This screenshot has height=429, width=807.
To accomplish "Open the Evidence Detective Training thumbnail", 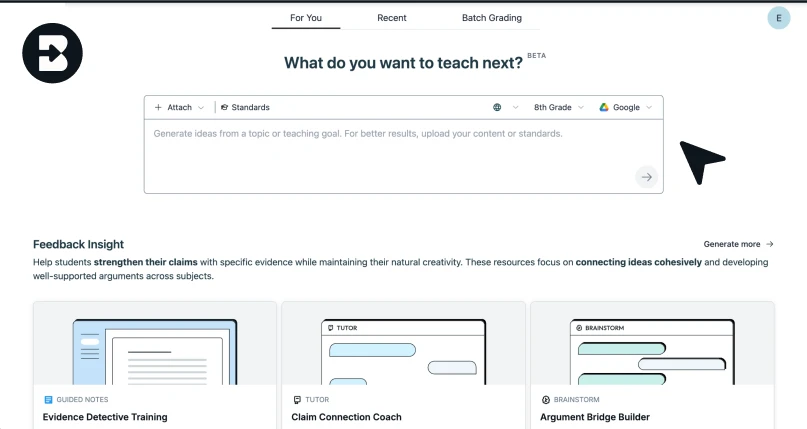I will click(x=155, y=343).
